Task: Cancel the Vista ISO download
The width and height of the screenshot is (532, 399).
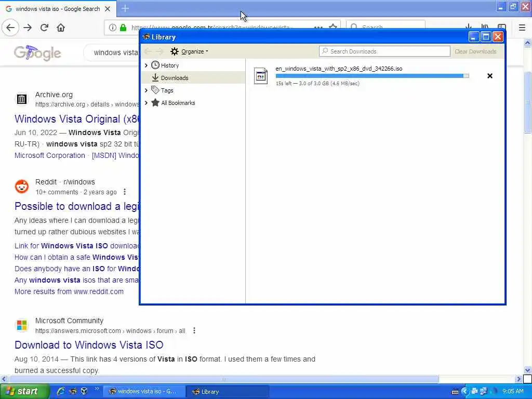Action: coord(489,76)
